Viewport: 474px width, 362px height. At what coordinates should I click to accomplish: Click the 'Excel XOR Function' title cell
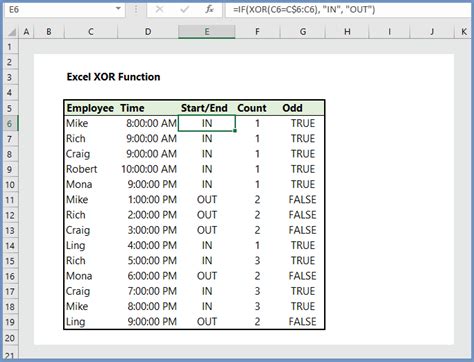point(113,77)
